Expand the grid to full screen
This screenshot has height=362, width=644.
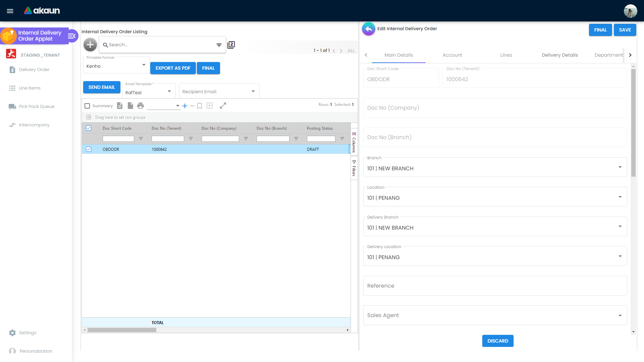[x=223, y=106]
